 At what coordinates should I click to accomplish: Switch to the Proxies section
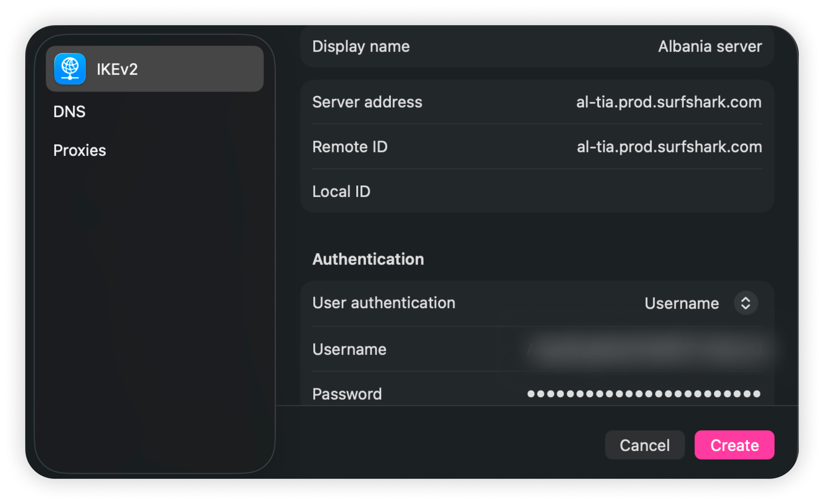click(x=79, y=150)
